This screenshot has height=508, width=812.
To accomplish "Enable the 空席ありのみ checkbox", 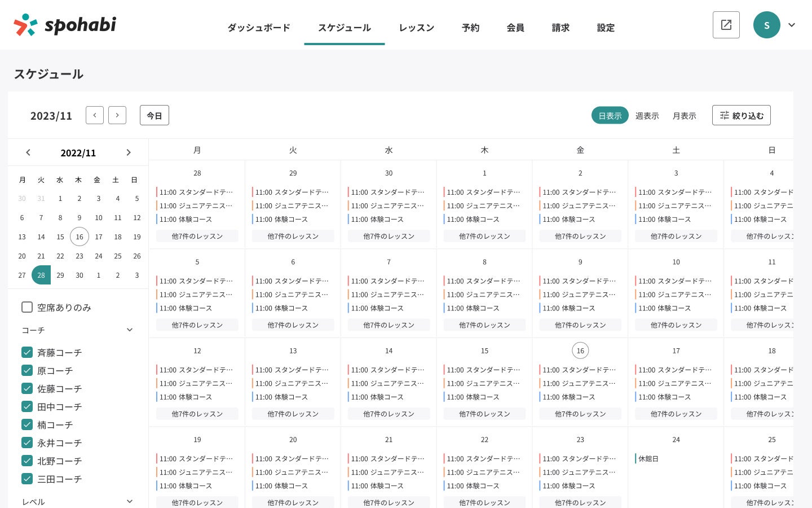I will (27, 307).
